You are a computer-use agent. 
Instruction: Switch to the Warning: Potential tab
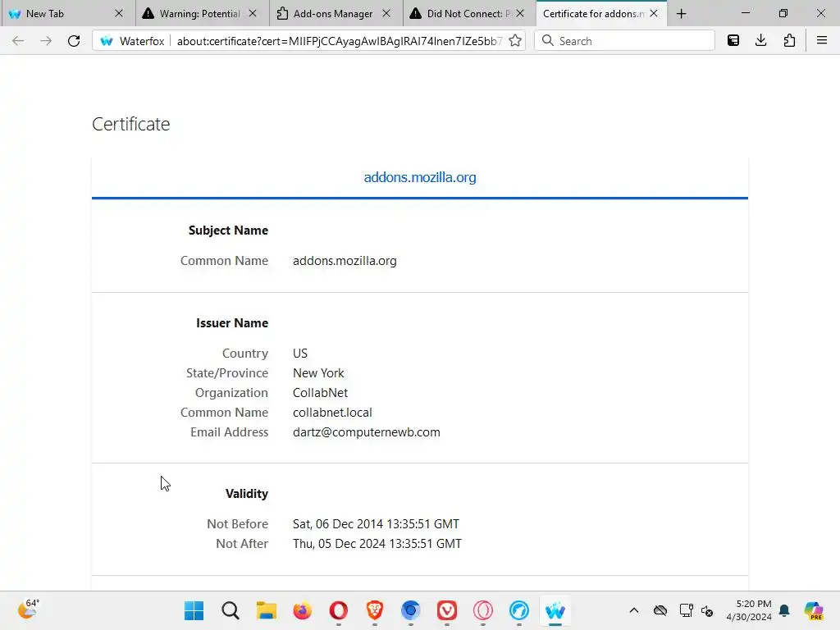click(x=200, y=13)
